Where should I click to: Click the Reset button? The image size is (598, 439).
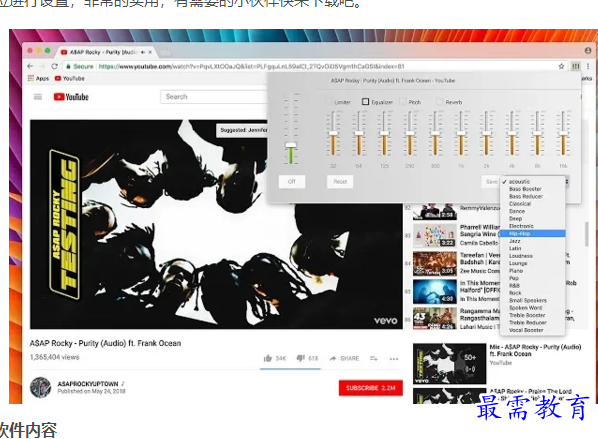pyautogui.click(x=340, y=182)
